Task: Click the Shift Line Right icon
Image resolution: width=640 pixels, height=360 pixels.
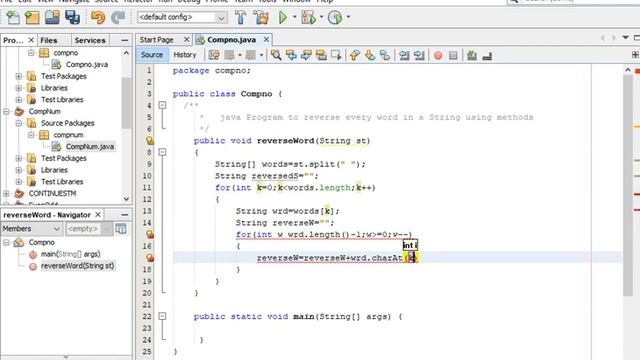Action: (419, 55)
